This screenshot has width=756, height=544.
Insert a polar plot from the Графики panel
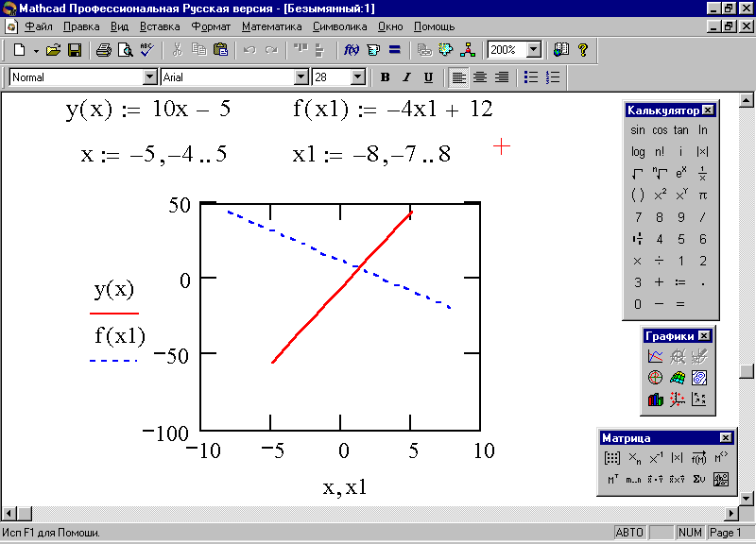pyautogui.click(x=655, y=378)
